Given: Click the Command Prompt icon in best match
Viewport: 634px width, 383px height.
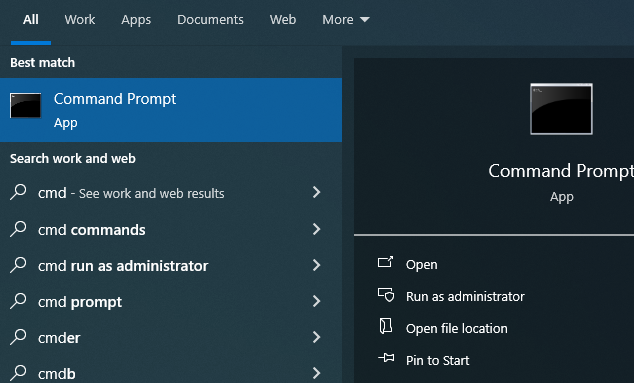Looking at the screenshot, I should 25,106.
